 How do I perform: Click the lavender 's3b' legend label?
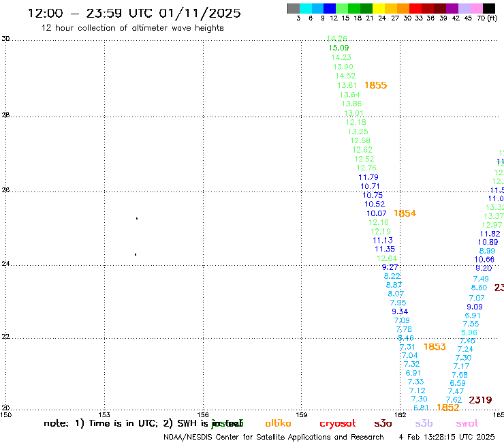click(424, 423)
